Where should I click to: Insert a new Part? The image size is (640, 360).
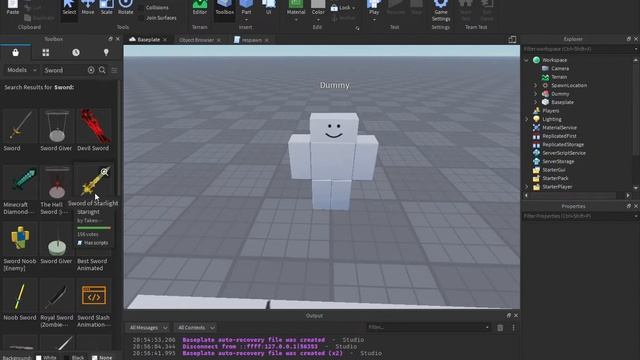246,7
